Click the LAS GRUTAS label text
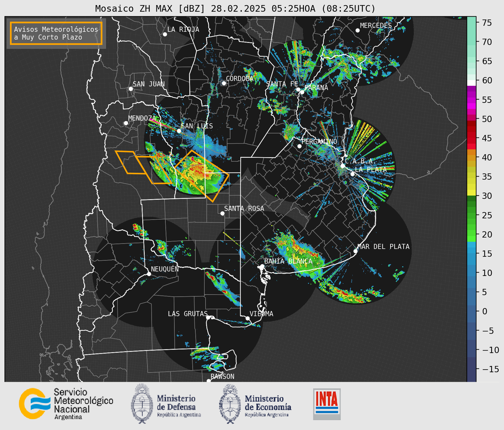 pos(188,314)
